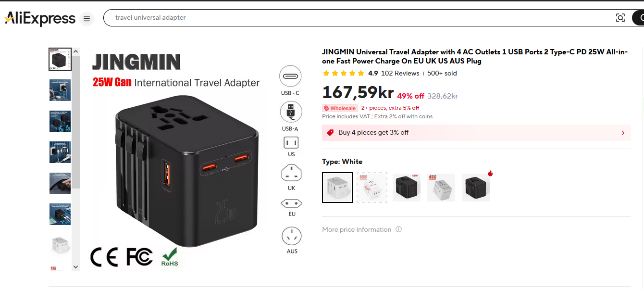The width and height of the screenshot is (644, 290).
Task: Click the search magnifier button
Action: pyautogui.click(x=640, y=18)
